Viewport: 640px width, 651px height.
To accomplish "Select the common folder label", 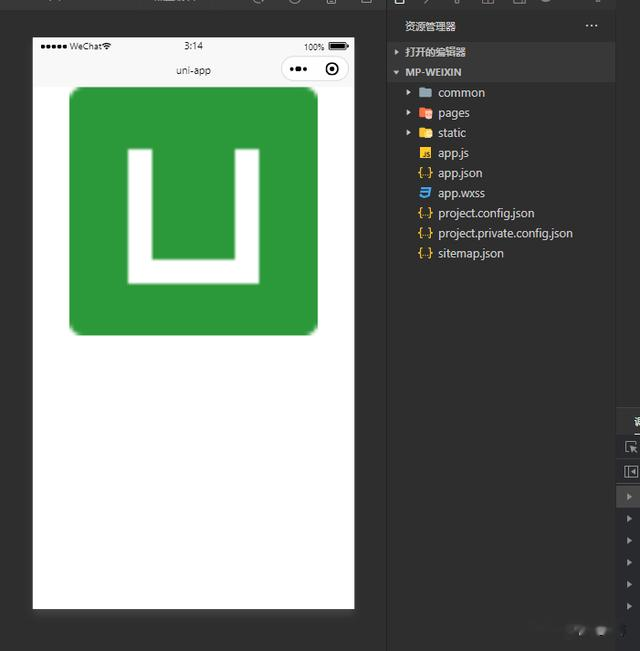I will [462, 93].
